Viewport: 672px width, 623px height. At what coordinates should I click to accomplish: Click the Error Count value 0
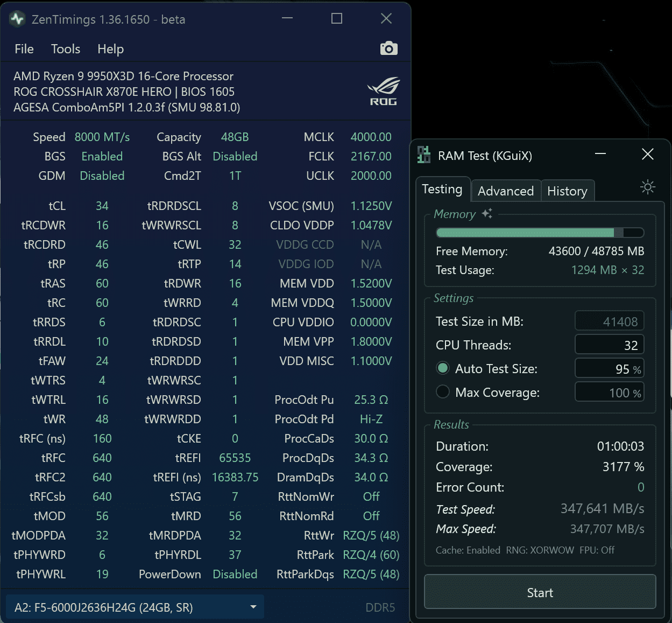click(x=641, y=487)
